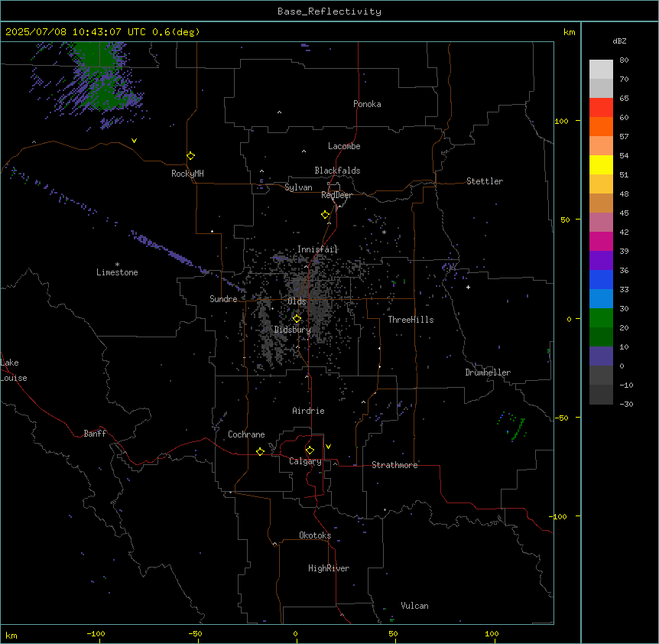
Task: Click the km unit label at bottom left
Action: coord(11,635)
